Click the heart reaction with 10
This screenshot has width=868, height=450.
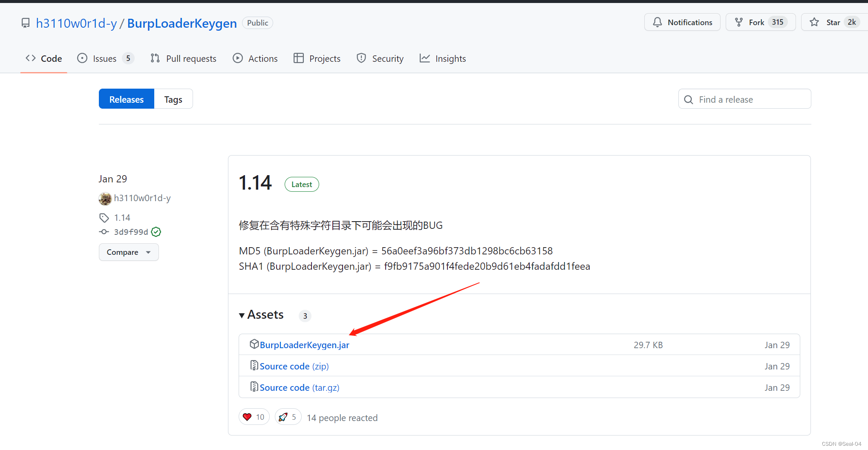[254, 417]
